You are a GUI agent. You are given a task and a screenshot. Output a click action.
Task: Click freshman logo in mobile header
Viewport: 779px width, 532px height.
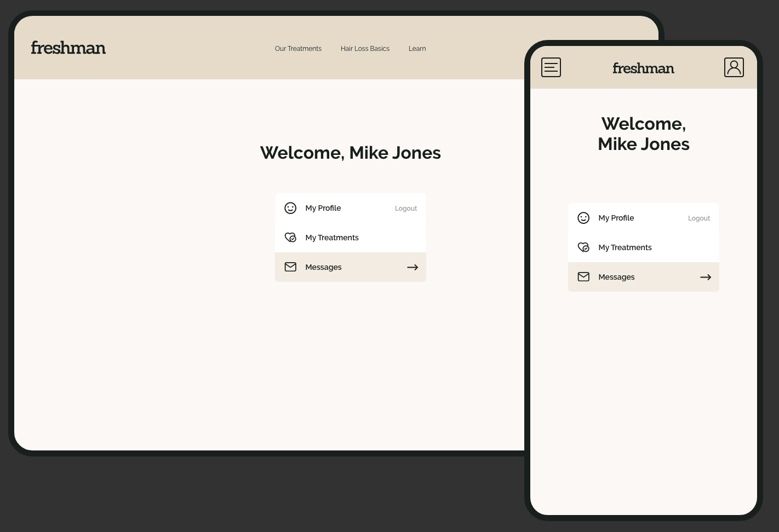644,68
